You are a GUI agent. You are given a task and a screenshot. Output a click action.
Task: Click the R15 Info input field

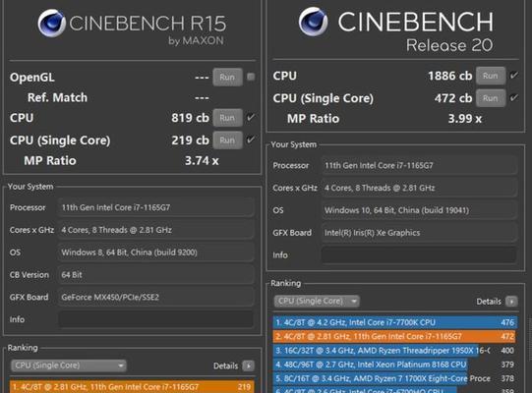(x=156, y=319)
